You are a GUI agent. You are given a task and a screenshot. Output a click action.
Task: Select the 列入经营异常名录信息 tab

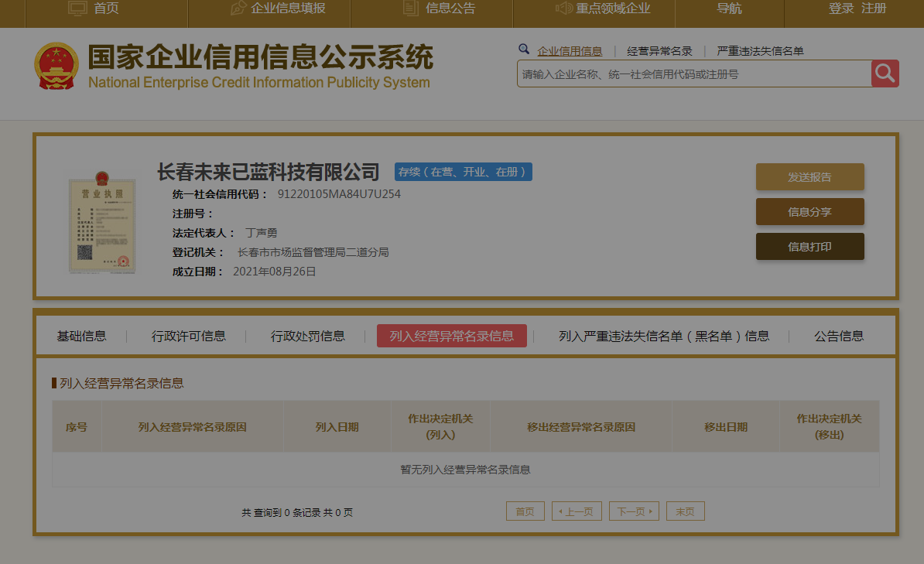pyautogui.click(x=451, y=336)
